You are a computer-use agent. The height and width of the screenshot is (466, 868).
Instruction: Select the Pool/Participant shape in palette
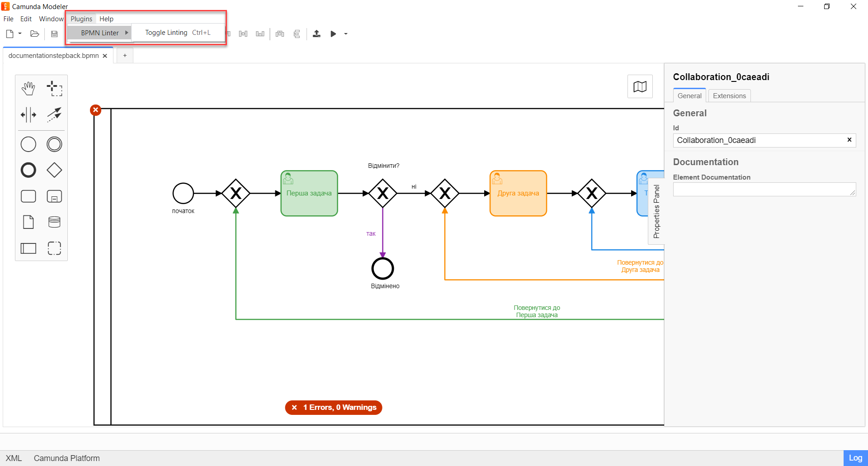[28, 248]
